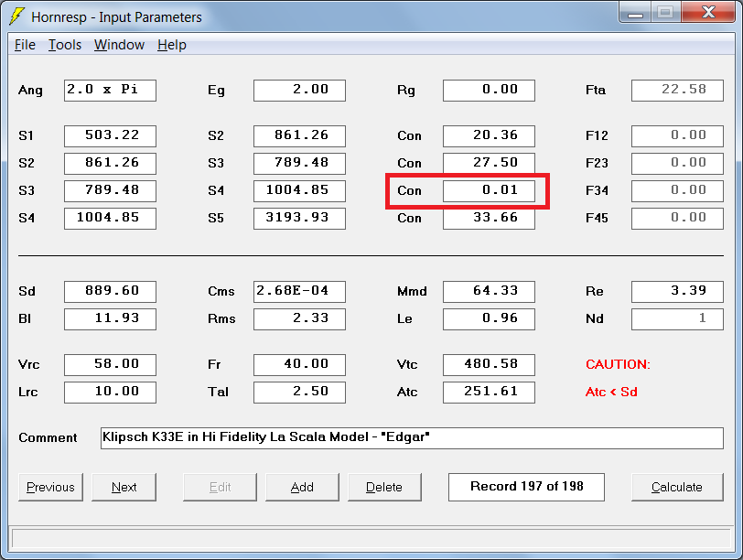Click the Atc < Sd warning text
This screenshot has height=560, width=743.
tap(611, 392)
